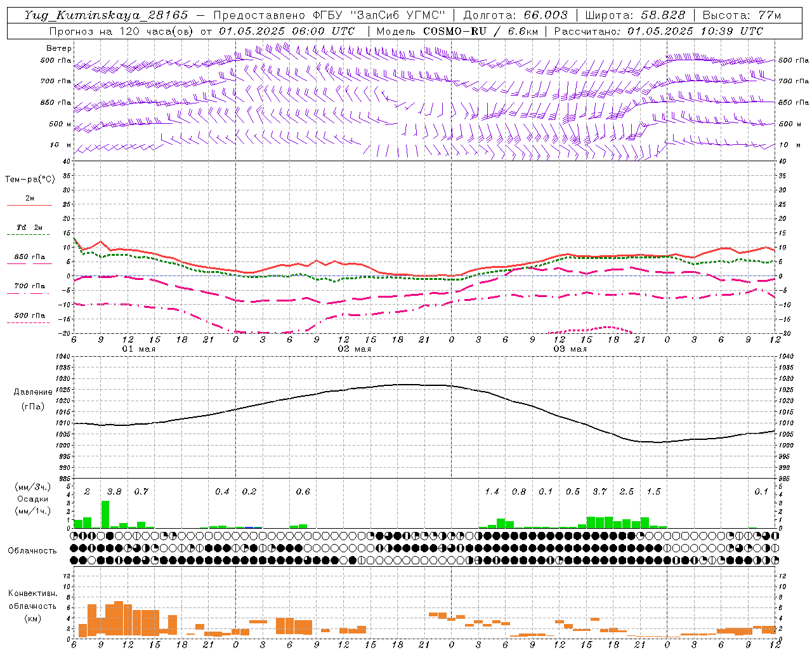Click the date label 01 мая
Screen dimensions: 812x650
coord(139,349)
